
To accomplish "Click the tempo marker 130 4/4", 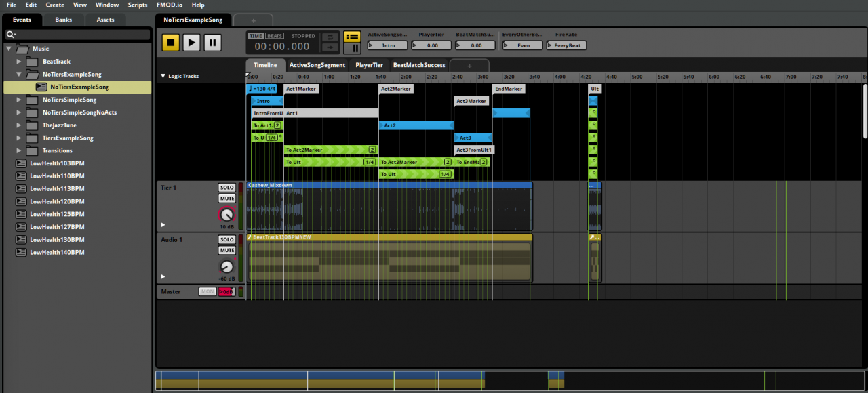I will click(263, 89).
